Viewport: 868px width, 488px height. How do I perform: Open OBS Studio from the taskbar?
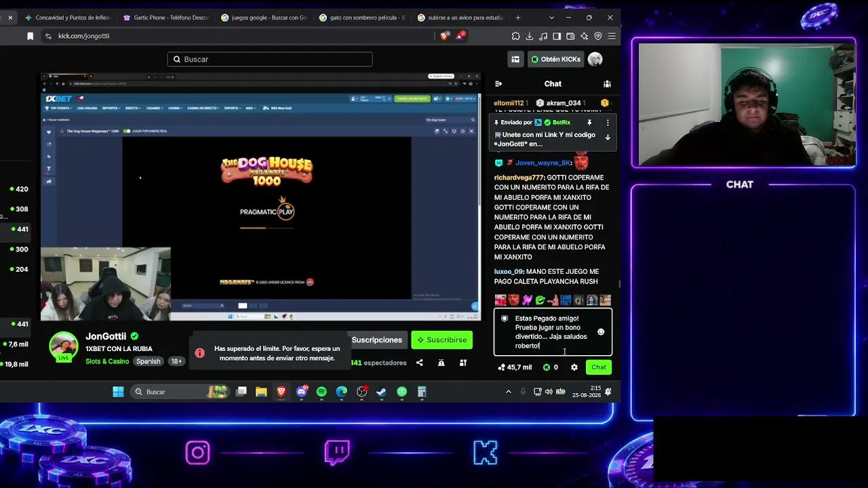point(361,392)
